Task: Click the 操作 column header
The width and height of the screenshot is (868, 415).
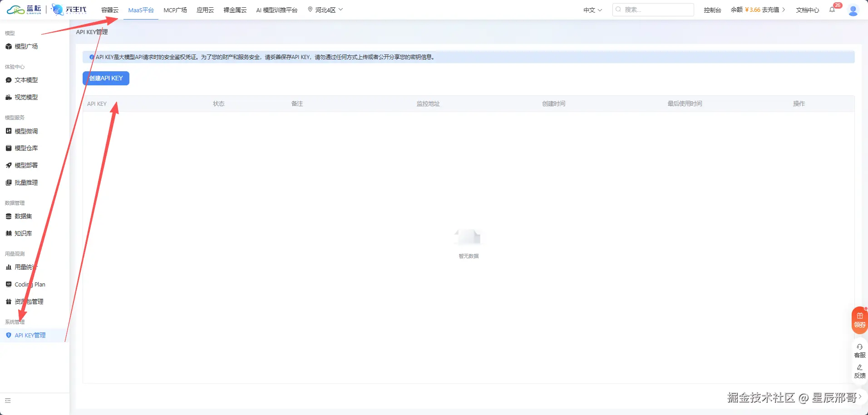Action: coord(799,104)
